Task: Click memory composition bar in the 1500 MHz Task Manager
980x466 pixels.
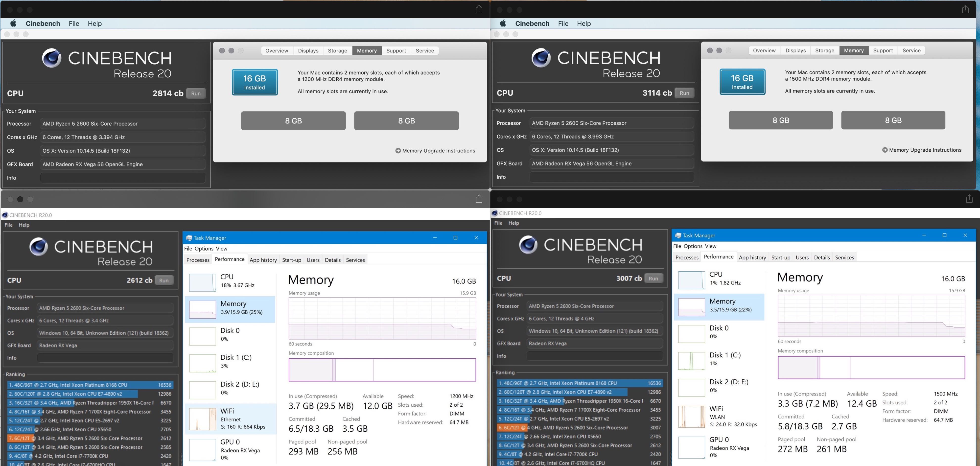Action: click(x=871, y=368)
